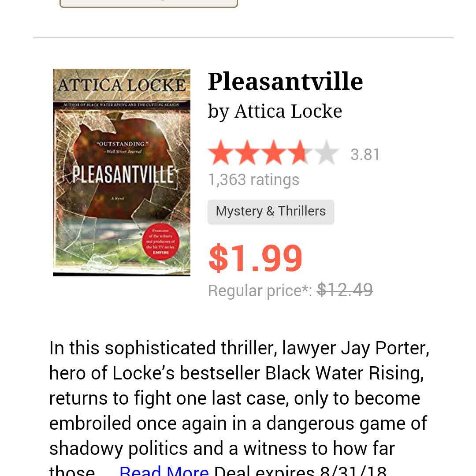Screen dimensions: 476x476
Task: View the 1,363 ratings count
Action: pyautogui.click(x=253, y=179)
